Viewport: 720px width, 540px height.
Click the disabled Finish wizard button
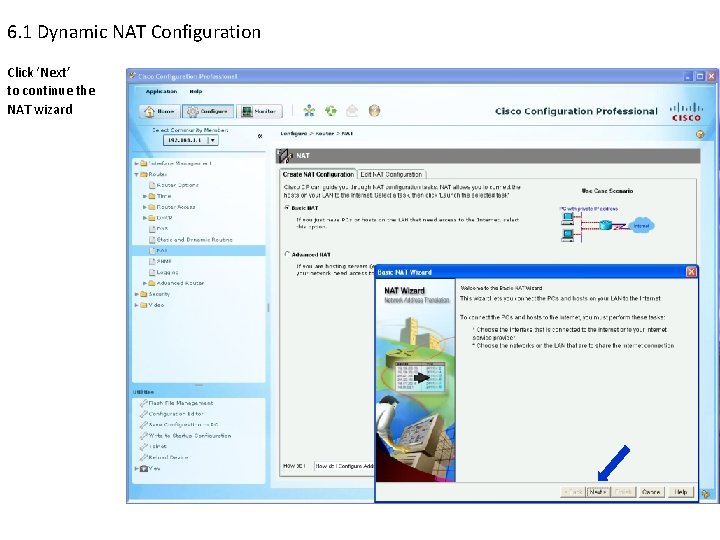(x=623, y=492)
